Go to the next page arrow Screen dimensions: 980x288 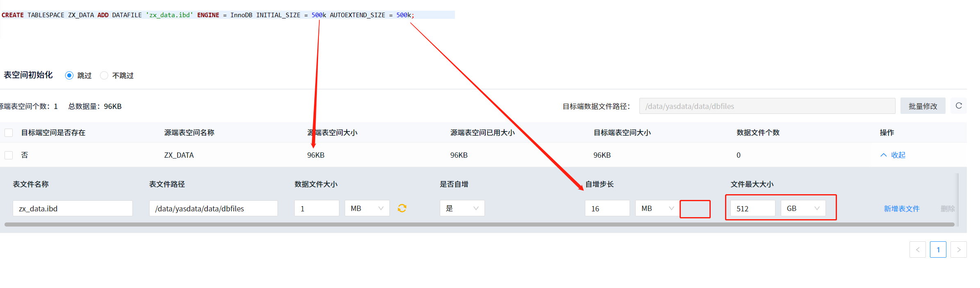(x=958, y=249)
